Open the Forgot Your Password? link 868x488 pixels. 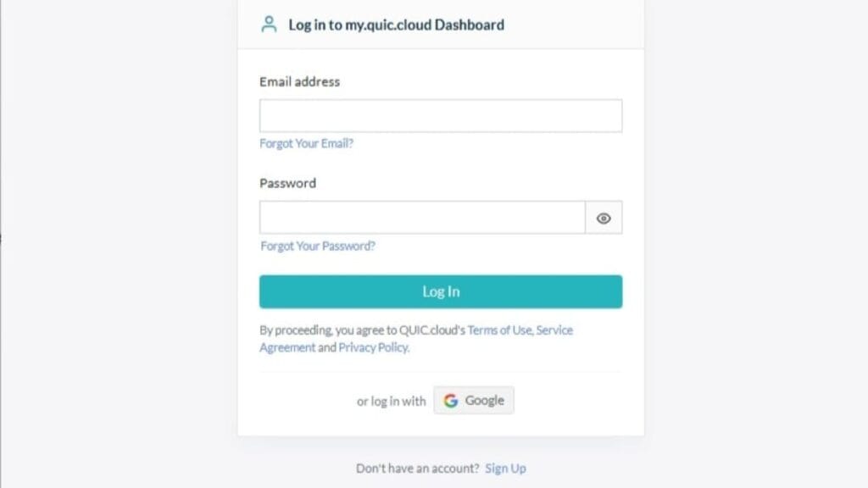click(317, 246)
